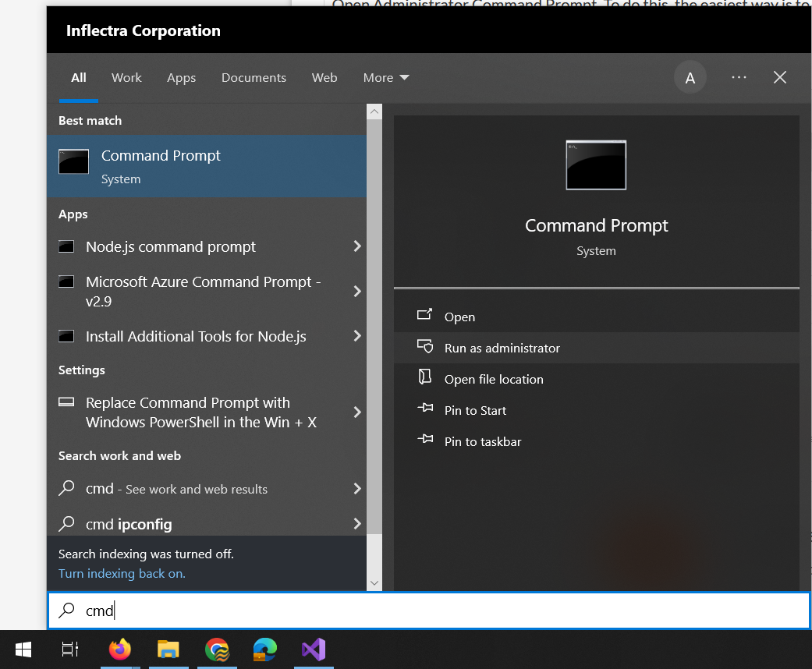Viewport: 812px width, 669px height.
Task: Click the Microsoft Azure Command Prompt icon
Action: (x=66, y=281)
